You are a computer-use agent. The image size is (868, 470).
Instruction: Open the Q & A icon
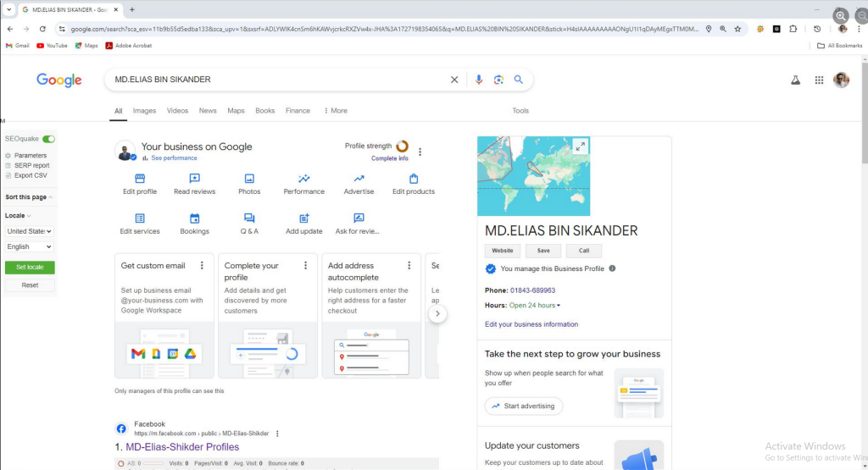pos(249,218)
